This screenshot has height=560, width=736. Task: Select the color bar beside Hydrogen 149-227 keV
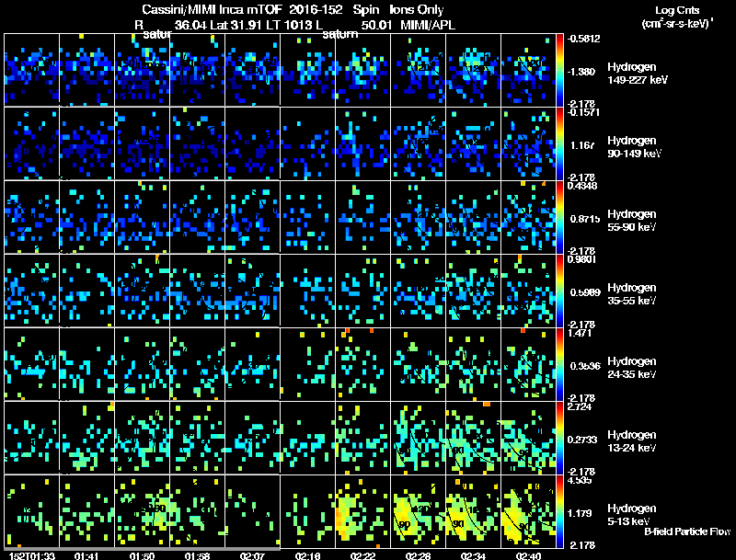coord(559,70)
